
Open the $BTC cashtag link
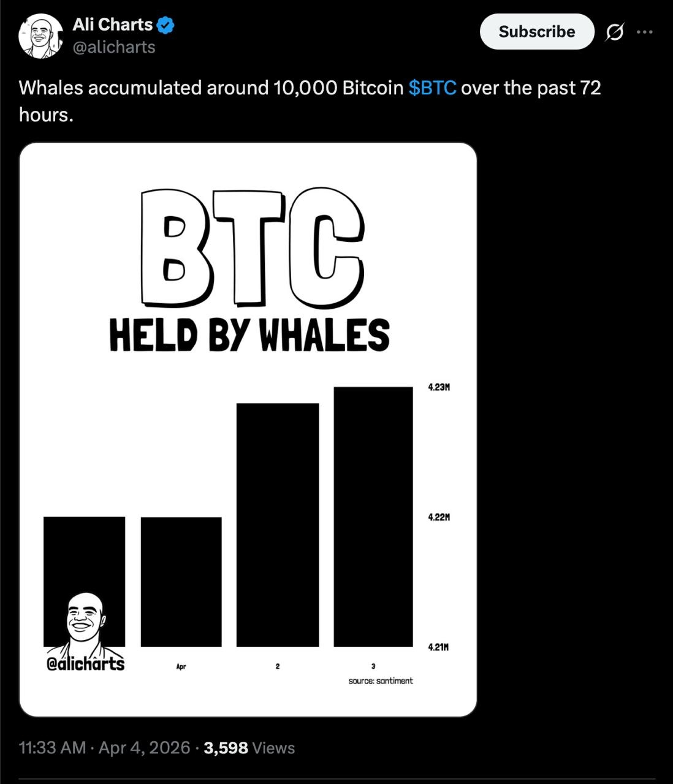[432, 88]
